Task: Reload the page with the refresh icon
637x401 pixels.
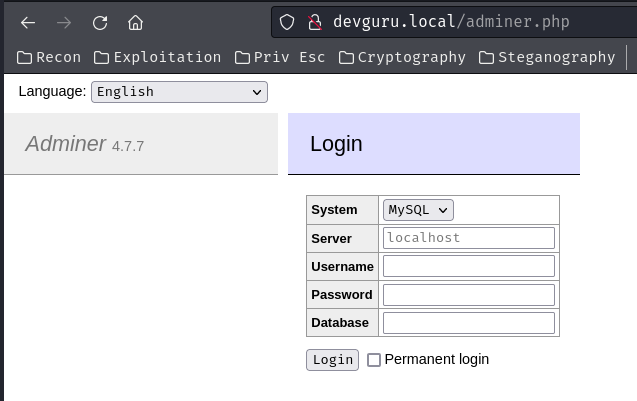Action: click(x=100, y=23)
